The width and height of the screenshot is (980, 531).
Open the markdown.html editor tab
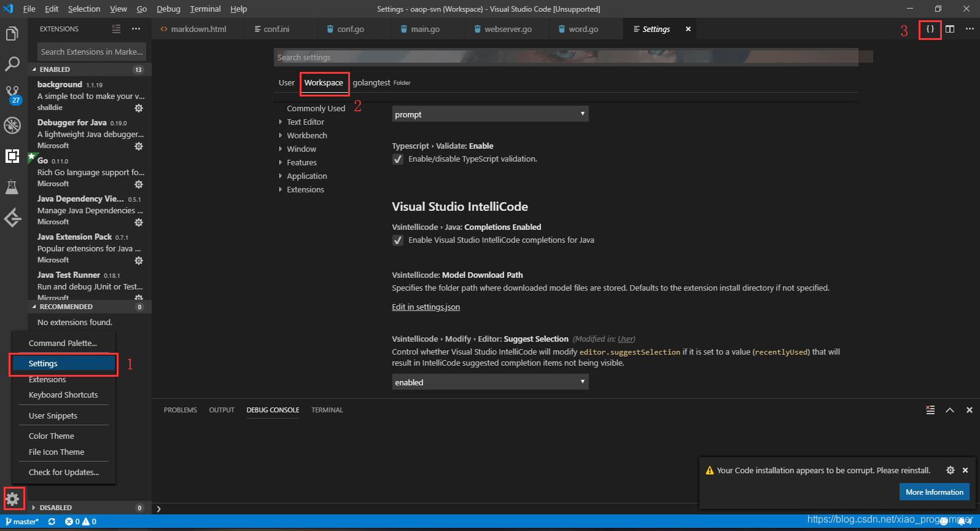(198, 29)
